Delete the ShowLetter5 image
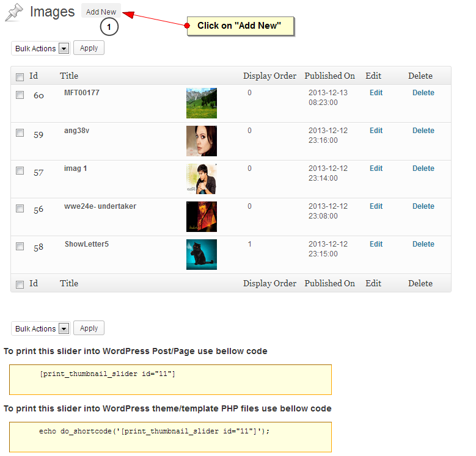Screen dimensions: 476x456 click(423, 244)
